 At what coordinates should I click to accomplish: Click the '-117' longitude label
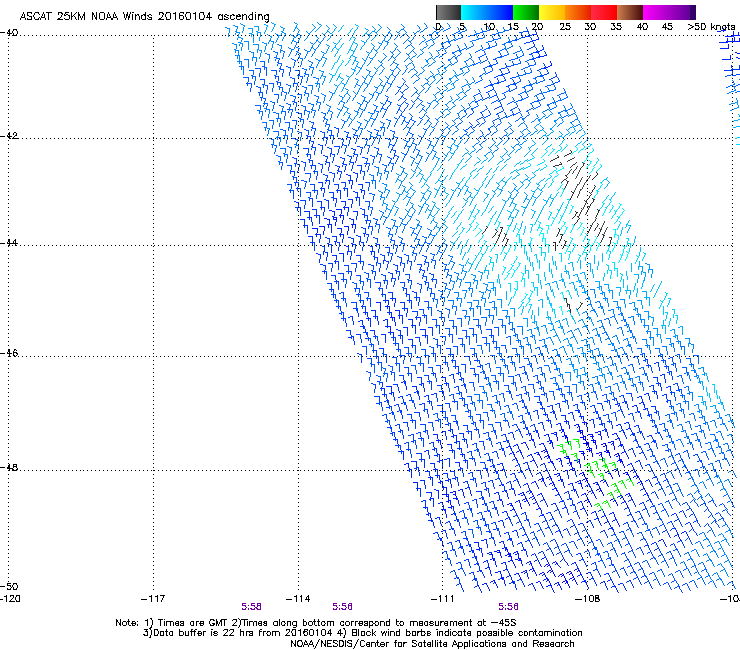pos(153,599)
